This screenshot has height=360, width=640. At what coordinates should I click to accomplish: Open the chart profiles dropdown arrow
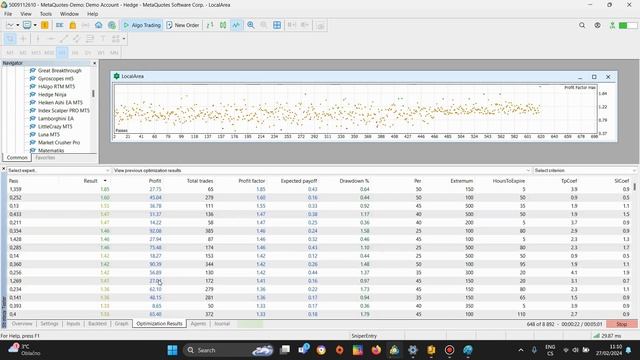(x=35, y=25)
